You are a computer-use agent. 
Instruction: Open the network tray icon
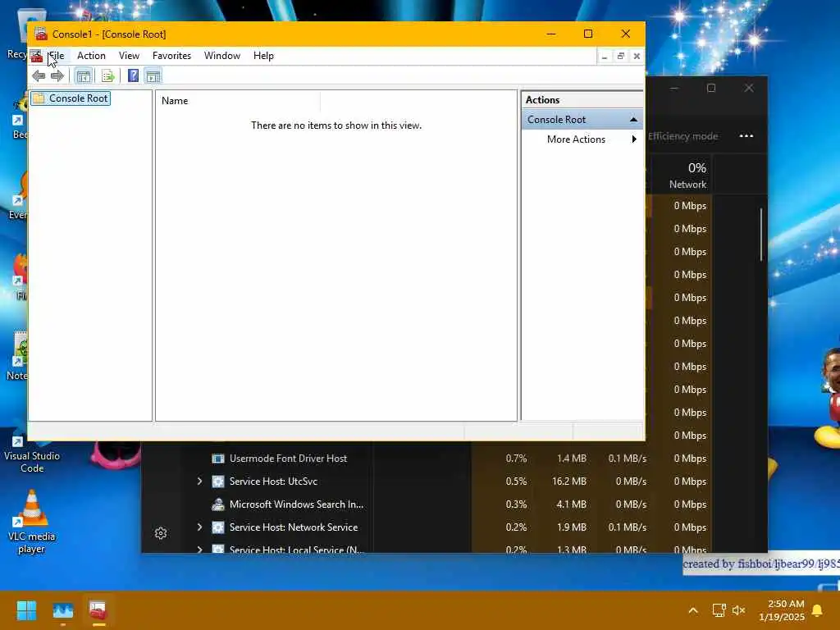(719, 610)
